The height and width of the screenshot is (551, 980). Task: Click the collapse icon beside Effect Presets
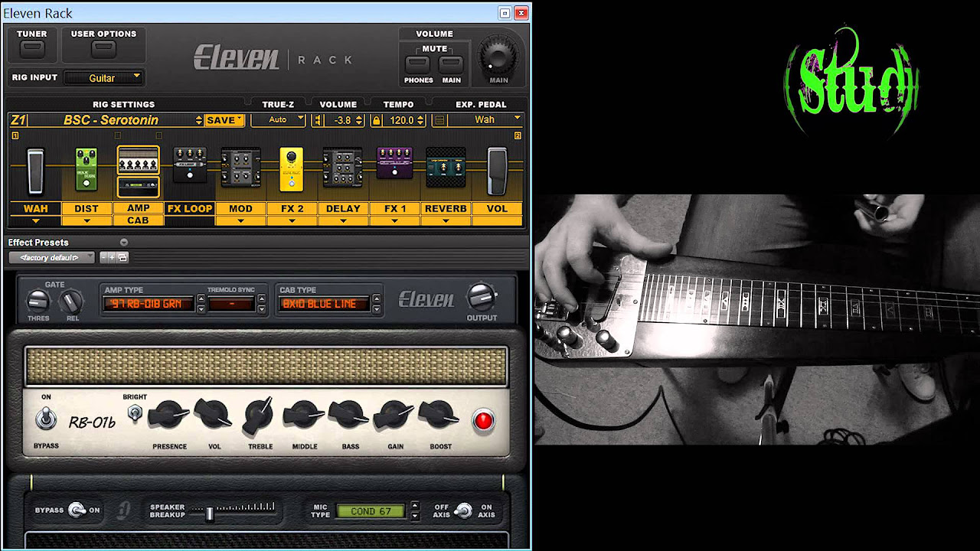[124, 243]
